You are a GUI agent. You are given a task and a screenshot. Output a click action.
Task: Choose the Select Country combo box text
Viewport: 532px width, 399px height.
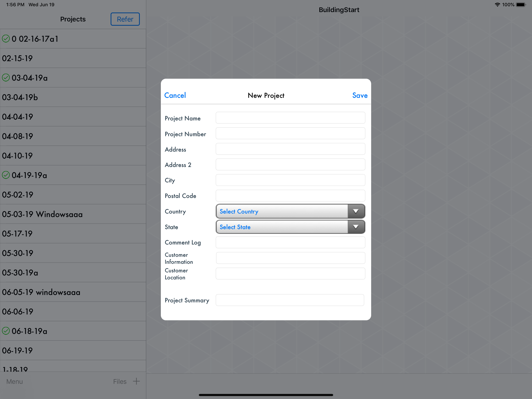239,212
